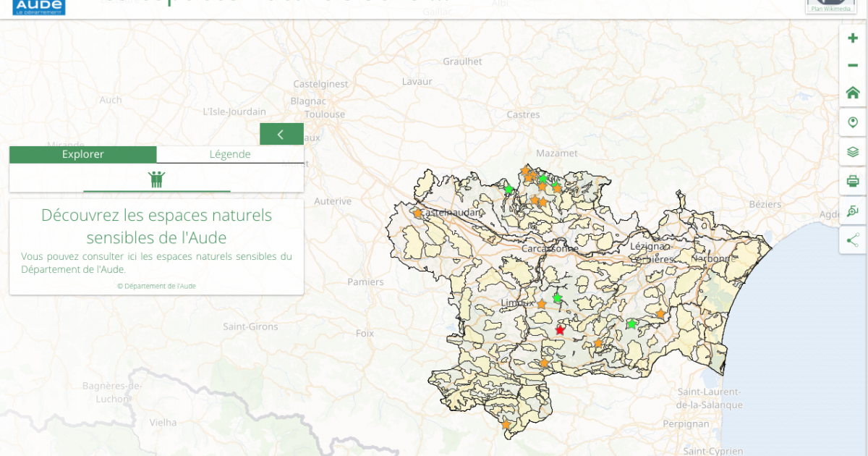Collapse the side panel with the chevron button
Image resolution: width=868 pixels, height=456 pixels.
point(281,134)
